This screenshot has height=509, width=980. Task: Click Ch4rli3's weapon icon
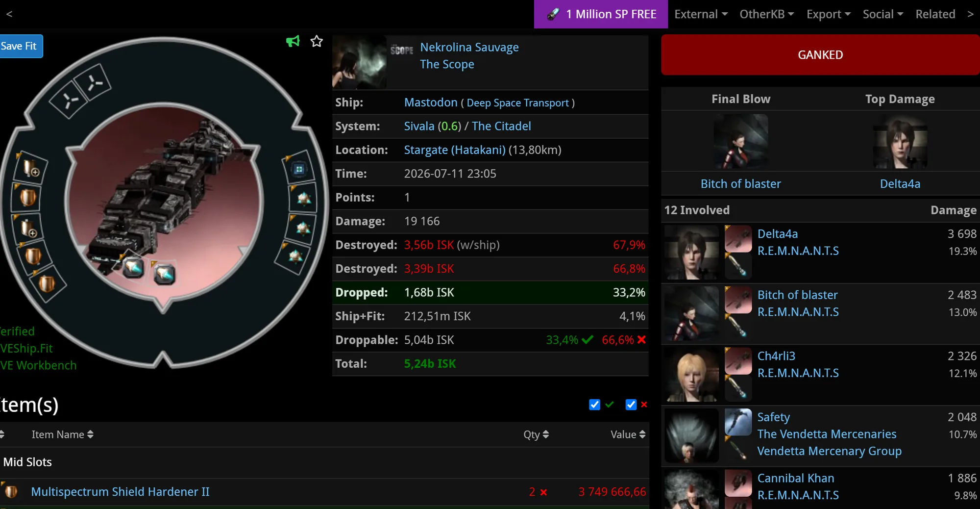click(738, 387)
